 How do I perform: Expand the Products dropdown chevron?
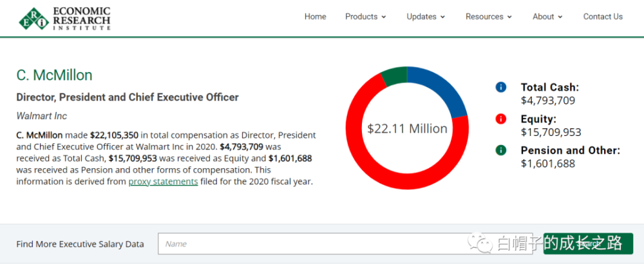(x=384, y=17)
